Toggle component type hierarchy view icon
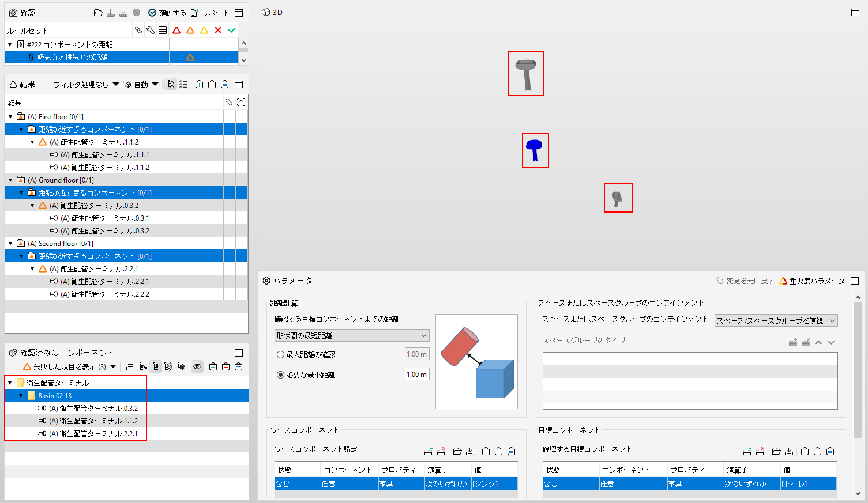Viewport: 868px width, 503px height. tap(156, 366)
